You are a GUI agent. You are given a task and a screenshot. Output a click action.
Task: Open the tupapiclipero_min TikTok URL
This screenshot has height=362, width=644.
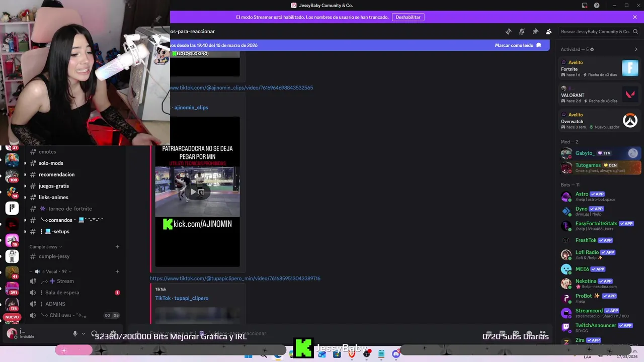tap(235, 278)
